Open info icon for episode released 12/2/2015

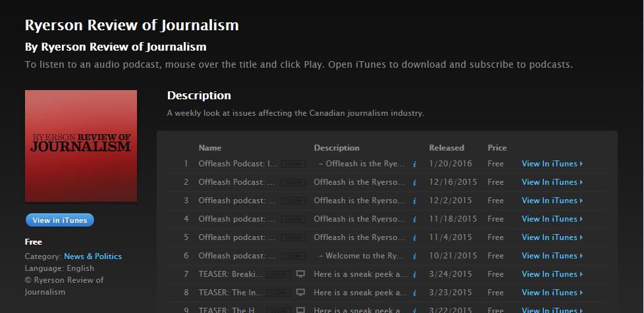pos(414,201)
